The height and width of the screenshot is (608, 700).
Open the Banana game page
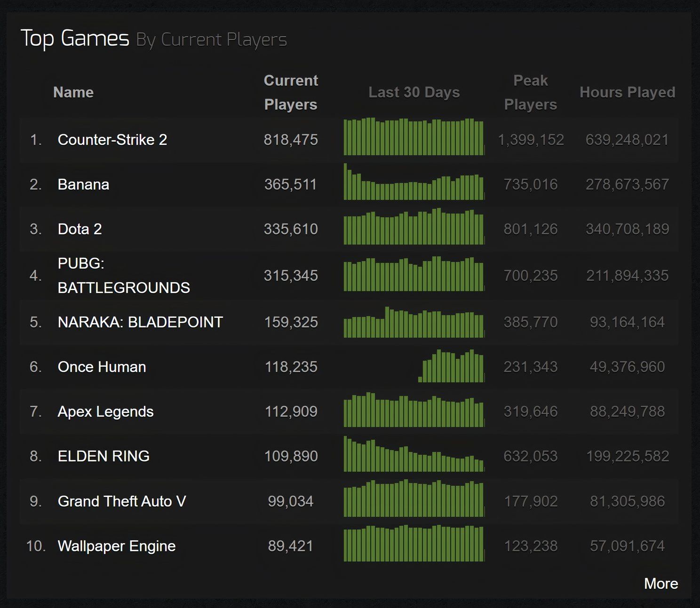click(x=83, y=184)
